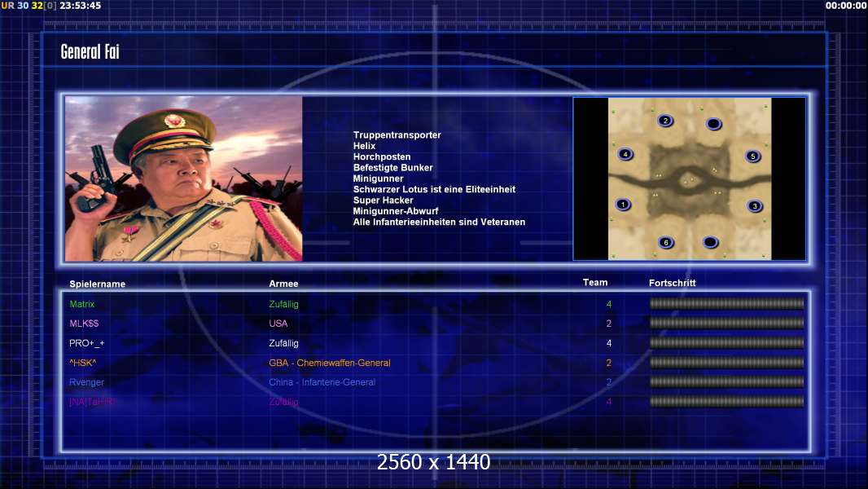Click the Minigunner-Abwurf ability line
Image resolution: width=868 pixels, height=489 pixels.
click(x=396, y=211)
